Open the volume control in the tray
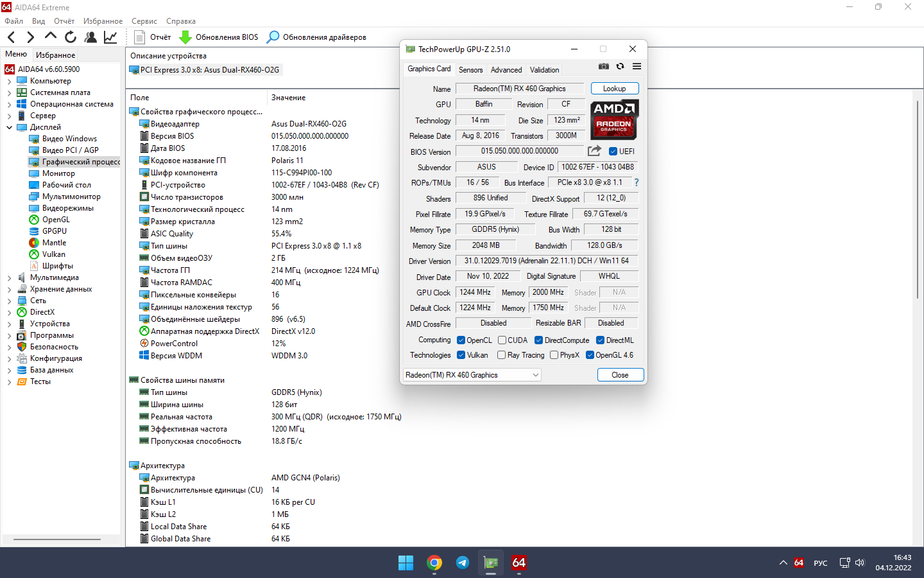The image size is (924, 578). pyautogui.click(x=860, y=563)
